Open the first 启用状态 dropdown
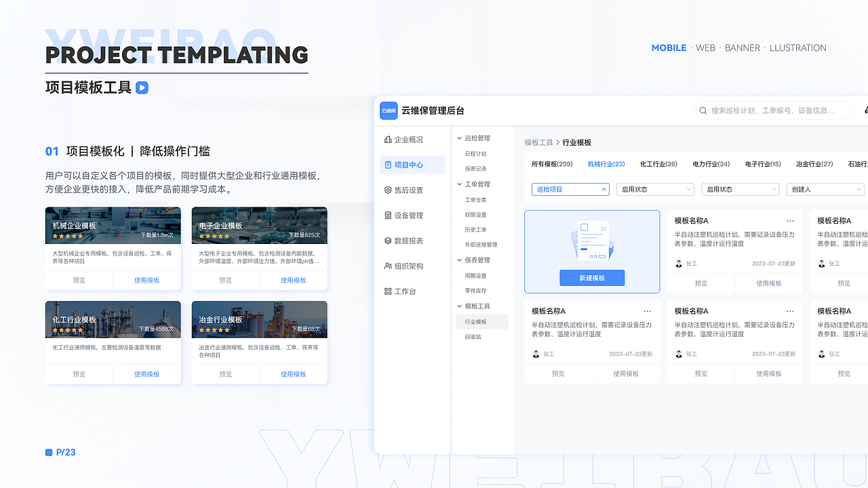This screenshot has height=488, width=868. (x=655, y=190)
